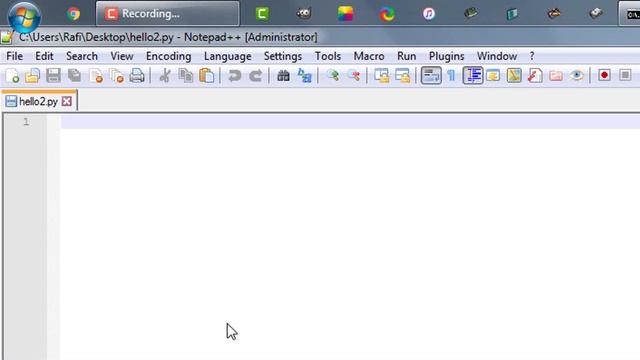
Task: Synchronize vertical scrolling icon
Action: pos(382,76)
